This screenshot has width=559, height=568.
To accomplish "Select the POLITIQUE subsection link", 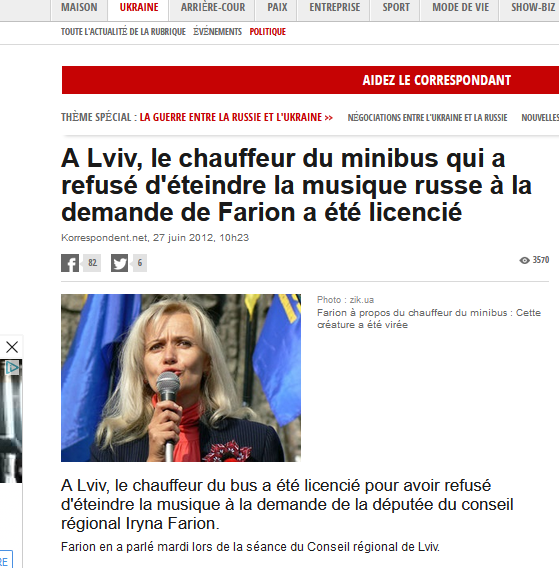I will (x=268, y=32).
